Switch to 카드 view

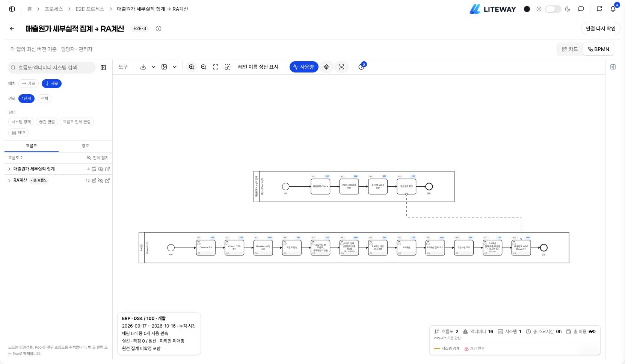[570, 49]
